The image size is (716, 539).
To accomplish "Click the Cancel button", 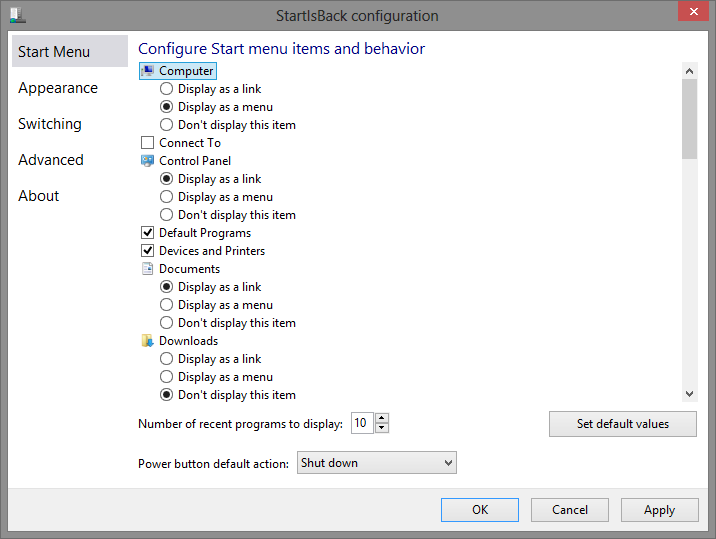I will coord(569,510).
